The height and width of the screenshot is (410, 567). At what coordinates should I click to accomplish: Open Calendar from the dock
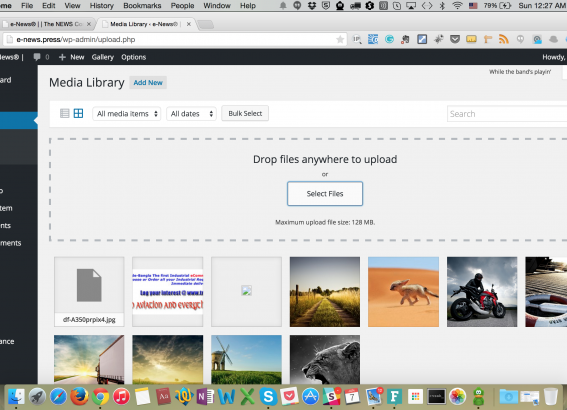352,397
